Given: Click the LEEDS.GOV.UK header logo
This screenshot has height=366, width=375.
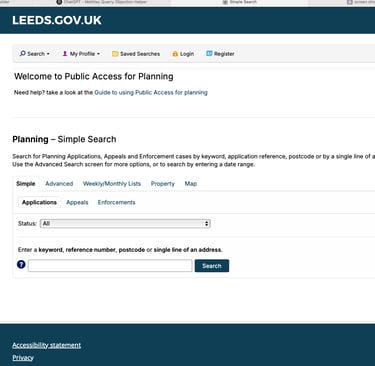Looking at the screenshot, I should 57,20.
